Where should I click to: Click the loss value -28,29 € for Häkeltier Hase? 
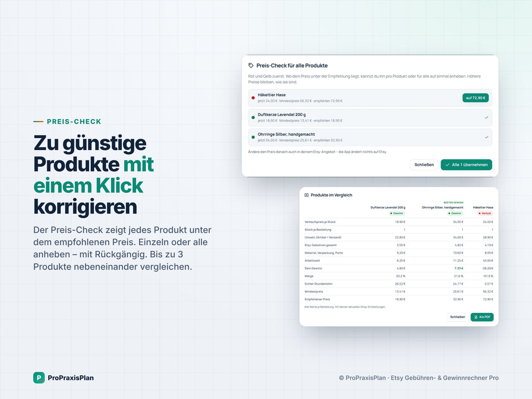click(x=488, y=269)
